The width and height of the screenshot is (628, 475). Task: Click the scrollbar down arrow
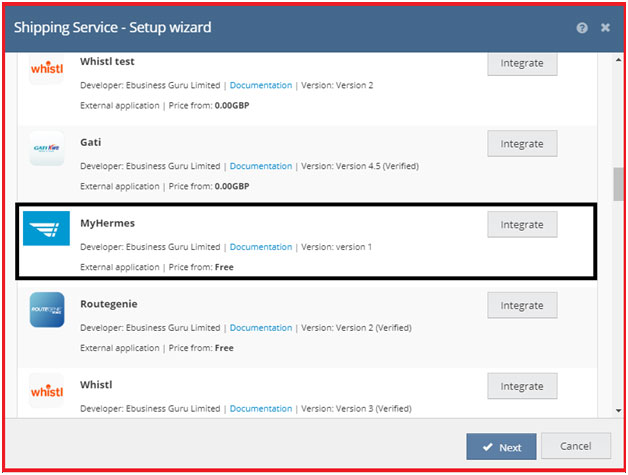[618, 411]
